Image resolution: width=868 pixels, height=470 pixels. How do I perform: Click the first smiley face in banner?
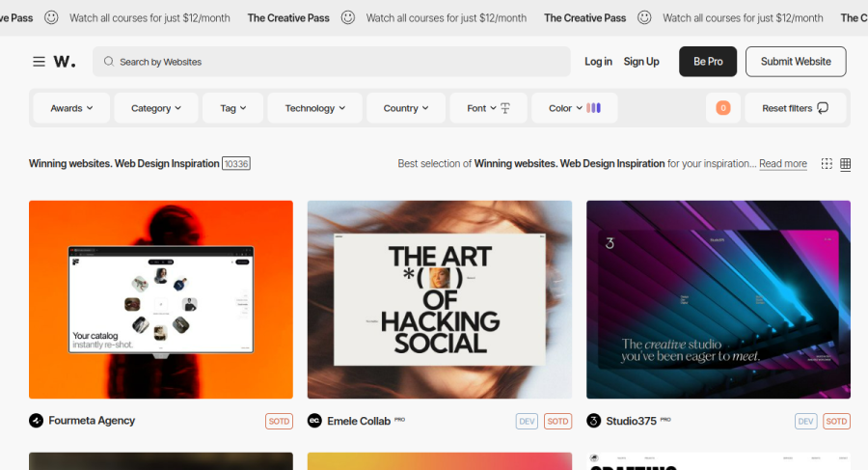pos(51,17)
